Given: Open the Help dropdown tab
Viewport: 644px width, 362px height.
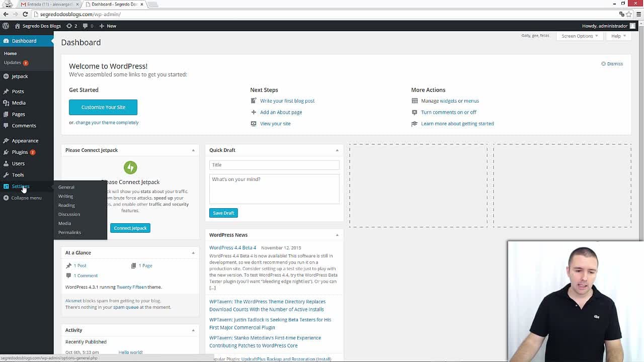Looking at the screenshot, I should (x=618, y=36).
